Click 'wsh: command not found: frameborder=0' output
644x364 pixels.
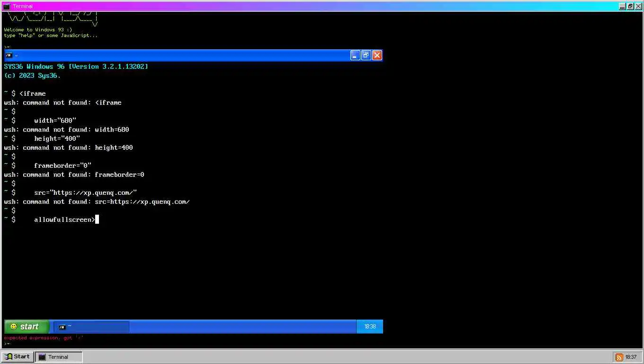click(74, 174)
